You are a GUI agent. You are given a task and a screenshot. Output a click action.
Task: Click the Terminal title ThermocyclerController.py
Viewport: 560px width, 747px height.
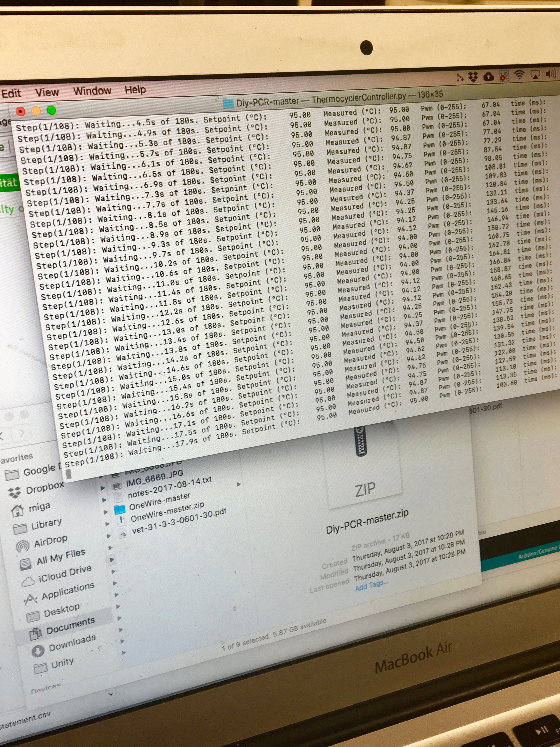click(359, 98)
